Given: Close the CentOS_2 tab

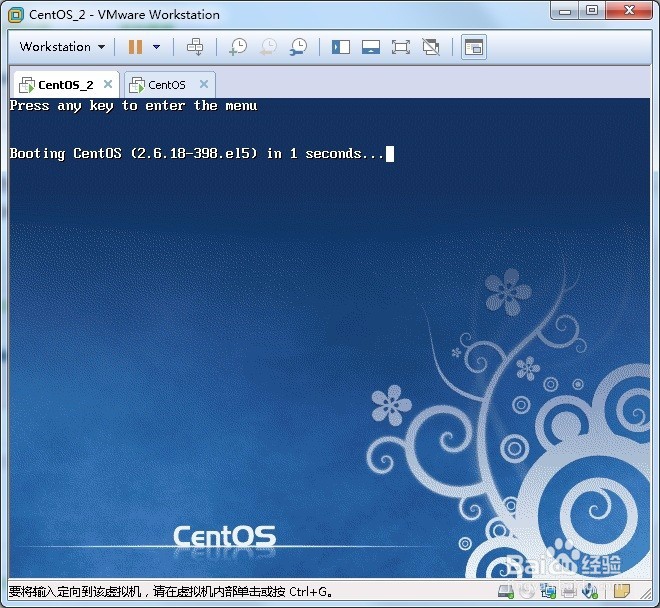Looking at the screenshot, I should point(108,84).
